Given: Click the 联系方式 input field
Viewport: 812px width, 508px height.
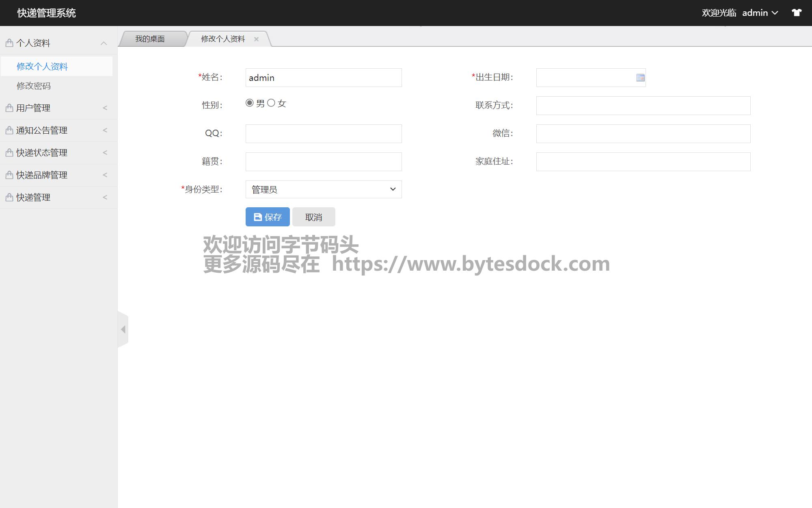Looking at the screenshot, I should tap(643, 106).
